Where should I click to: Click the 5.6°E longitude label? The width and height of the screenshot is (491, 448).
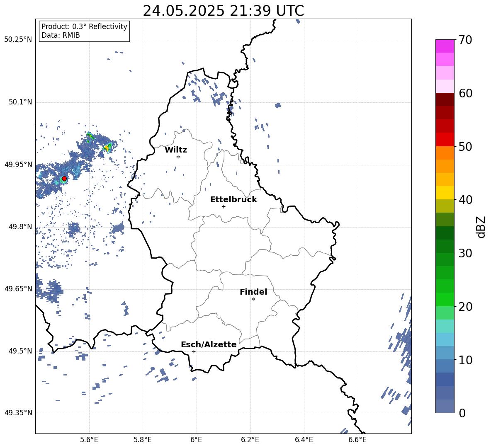coord(89,440)
